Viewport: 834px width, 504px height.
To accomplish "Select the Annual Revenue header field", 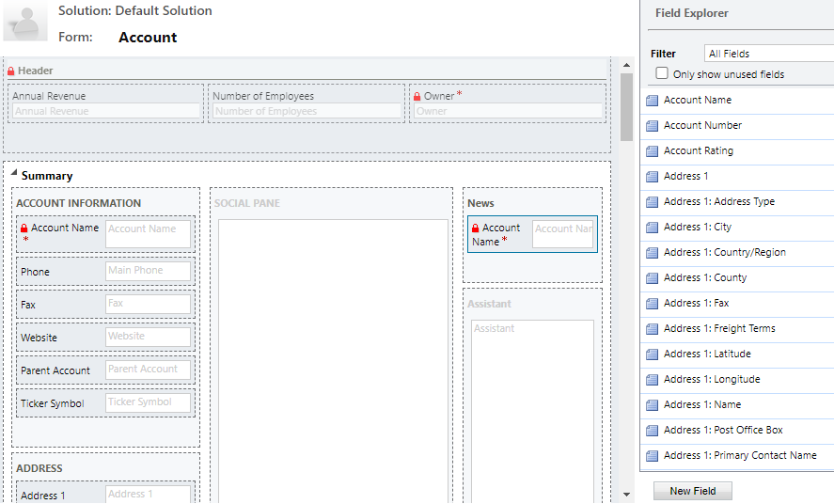I will 106,103.
